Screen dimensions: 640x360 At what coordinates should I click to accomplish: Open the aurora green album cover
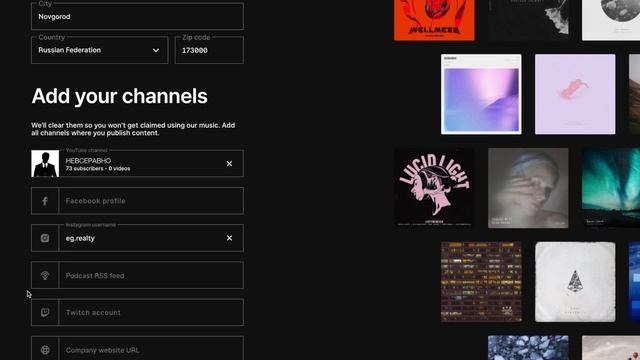click(x=611, y=188)
